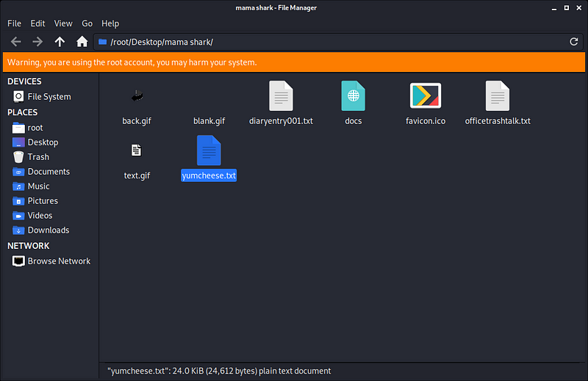Select the text.gif file icon
588x381 pixels.
137,150
